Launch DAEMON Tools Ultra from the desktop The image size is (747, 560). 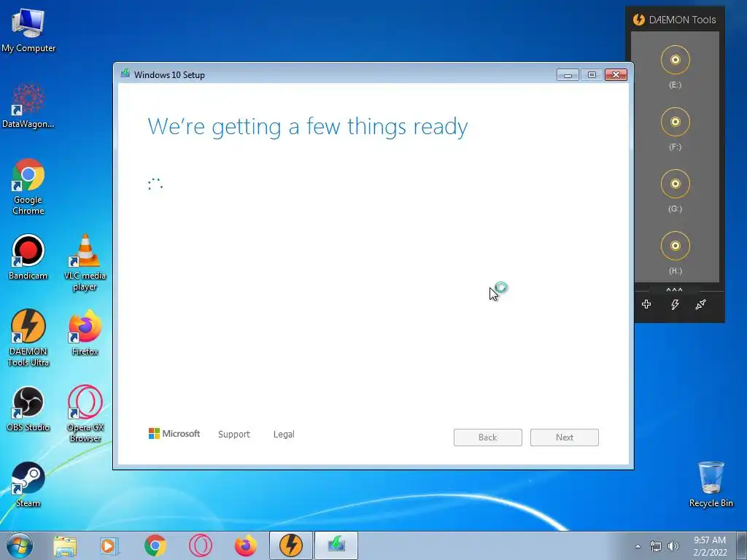click(x=28, y=338)
